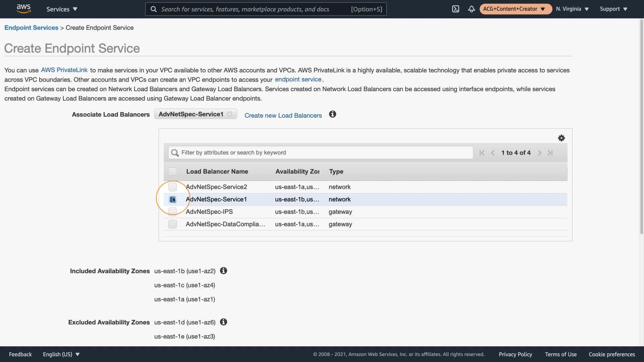This screenshot has height=362, width=644.
Task: Open the N. Virginia region dropdown
Action: [x=572, y=9]
